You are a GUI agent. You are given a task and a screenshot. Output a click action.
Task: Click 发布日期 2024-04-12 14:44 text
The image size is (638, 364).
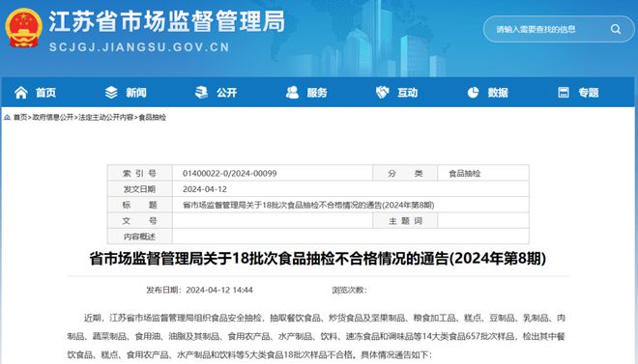199,290
